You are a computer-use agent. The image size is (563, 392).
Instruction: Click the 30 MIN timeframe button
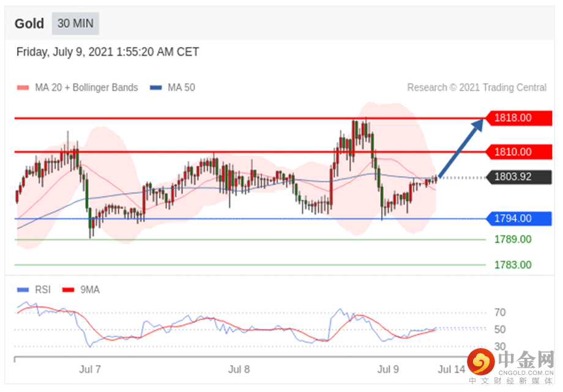coord(75,23)
